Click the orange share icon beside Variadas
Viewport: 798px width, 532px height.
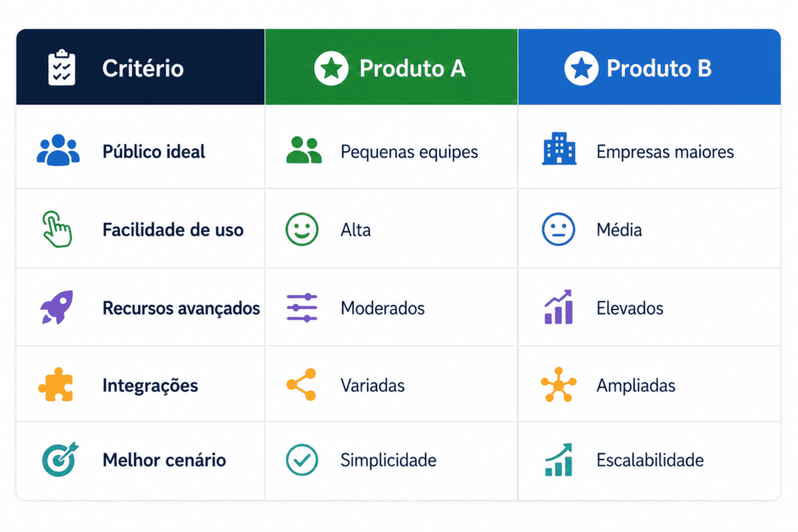(x=302, y=385)
